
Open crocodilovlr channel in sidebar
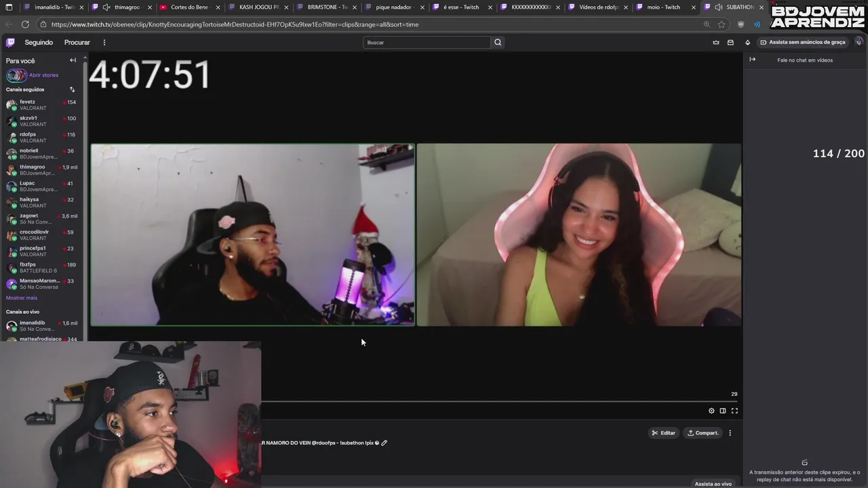point(42,235)
